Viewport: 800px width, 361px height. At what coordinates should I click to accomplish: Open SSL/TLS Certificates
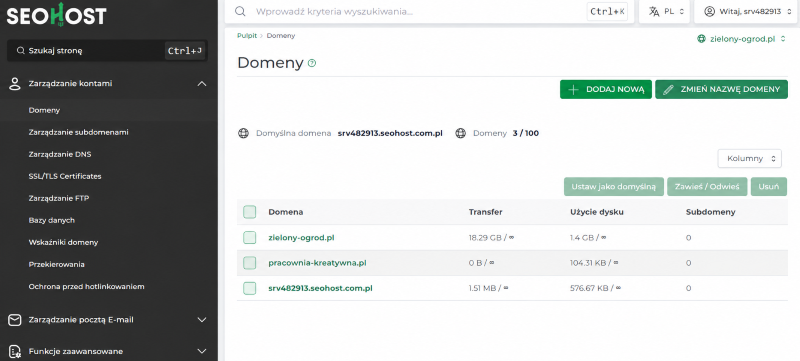[65, 176]
